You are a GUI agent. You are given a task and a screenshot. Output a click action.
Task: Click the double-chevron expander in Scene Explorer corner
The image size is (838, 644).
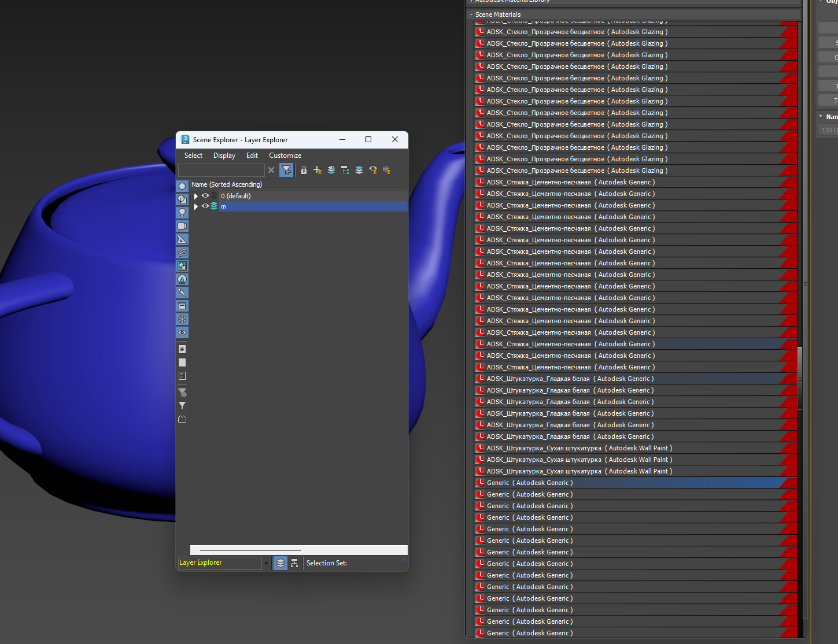point(404,560)
